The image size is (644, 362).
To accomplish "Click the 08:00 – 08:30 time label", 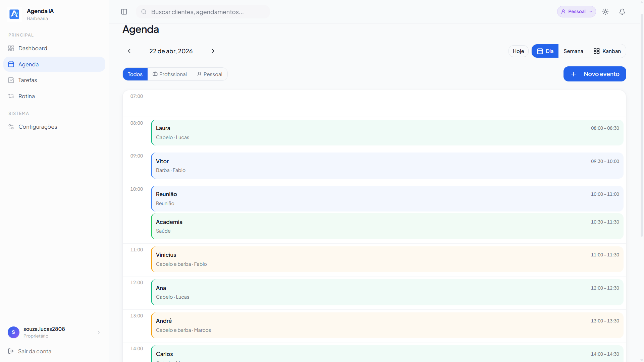I will pos(605,128).
